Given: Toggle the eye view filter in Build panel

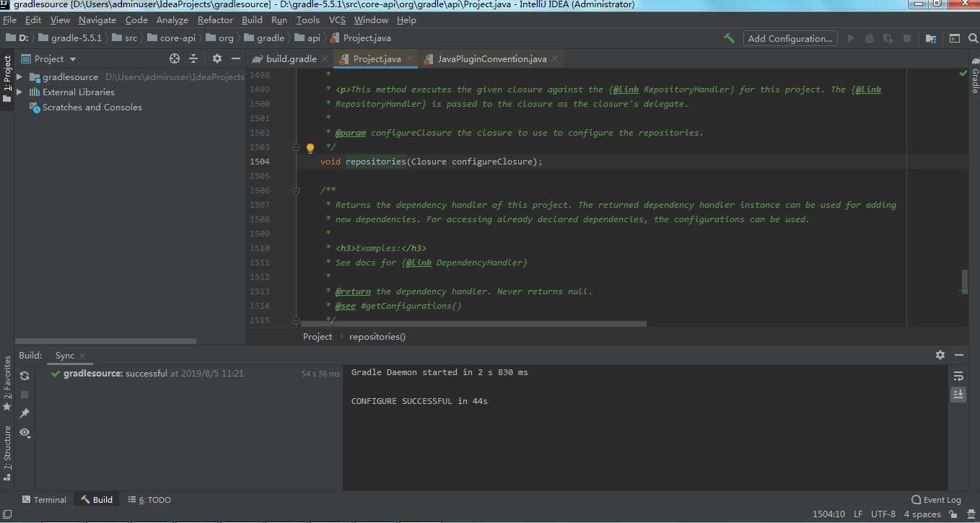Looking at the screenshot, I should (x=25, y=433).
